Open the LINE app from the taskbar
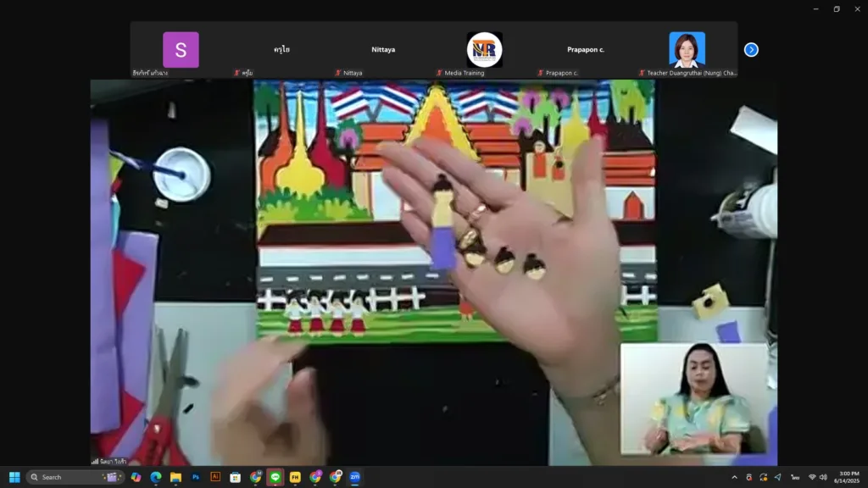 click(275, 477)
